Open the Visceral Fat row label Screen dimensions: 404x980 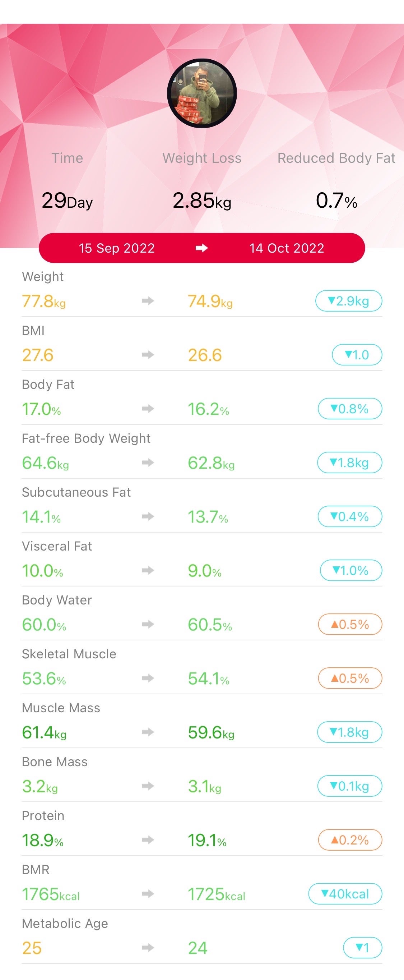pyautogui.click(x=57, y=546)
